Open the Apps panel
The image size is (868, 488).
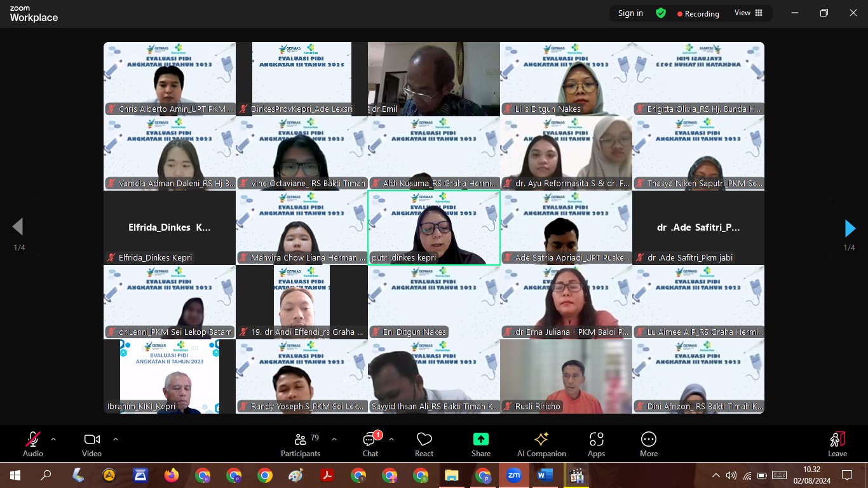(596, 444)
